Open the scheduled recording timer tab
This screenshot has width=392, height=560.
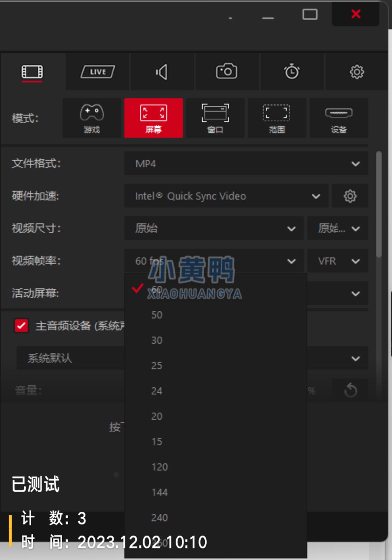pos(292,72)
